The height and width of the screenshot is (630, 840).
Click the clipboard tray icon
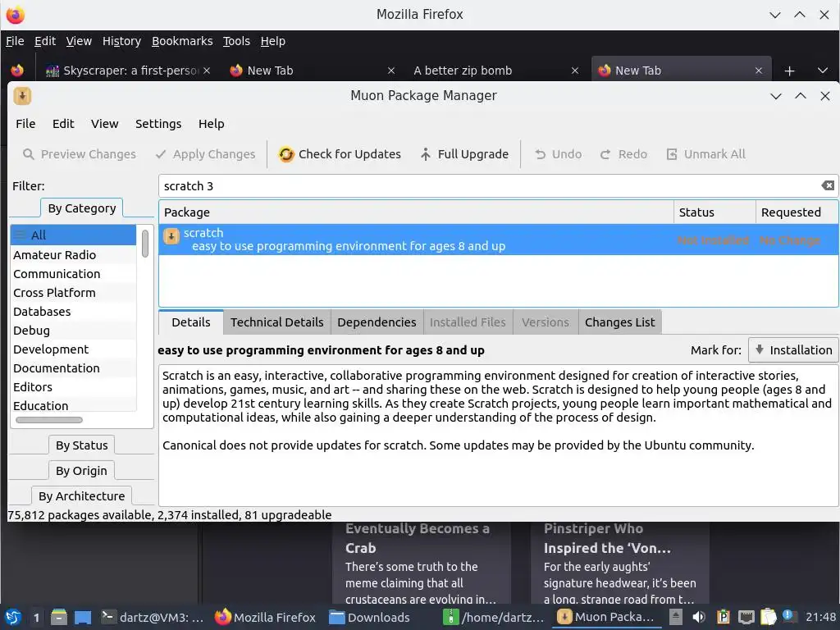point(768,617)
